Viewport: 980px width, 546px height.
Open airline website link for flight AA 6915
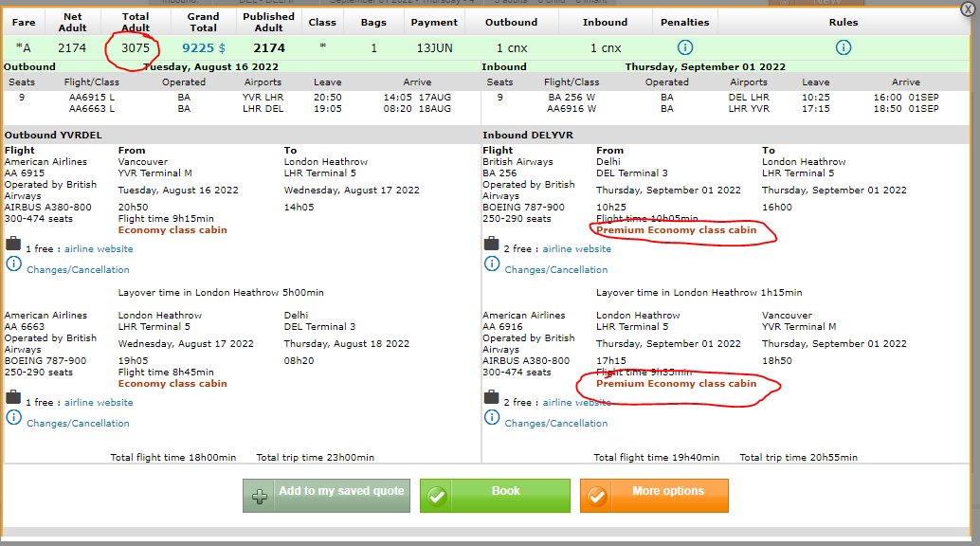(x=99, y=249)
